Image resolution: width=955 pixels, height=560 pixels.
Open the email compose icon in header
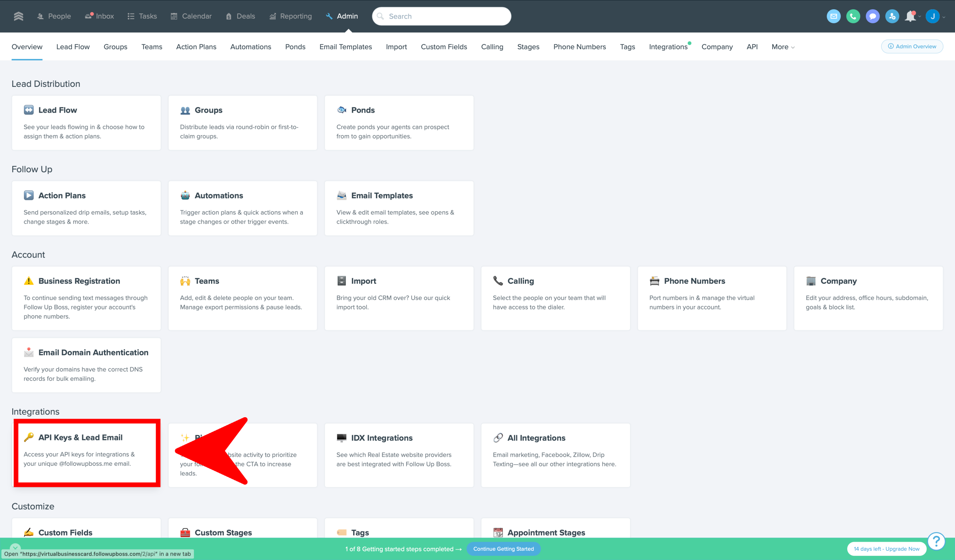pyautogui.click(x=833, y=16)
